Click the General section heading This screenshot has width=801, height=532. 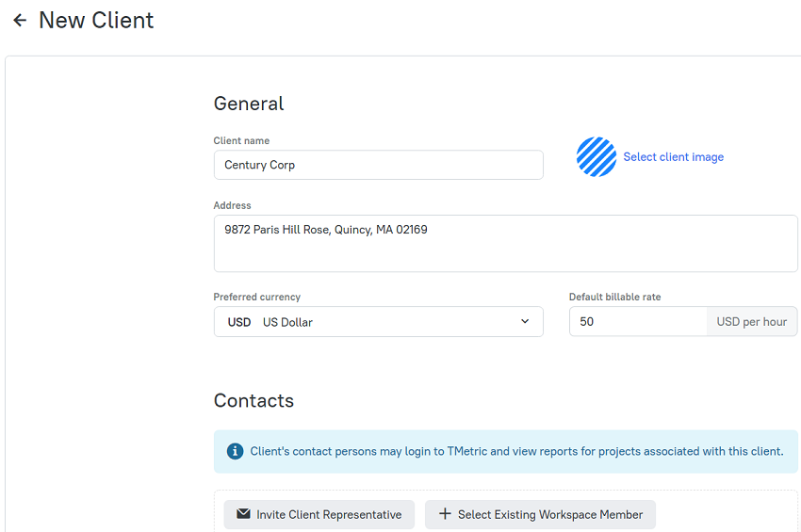tap(248, 104)
